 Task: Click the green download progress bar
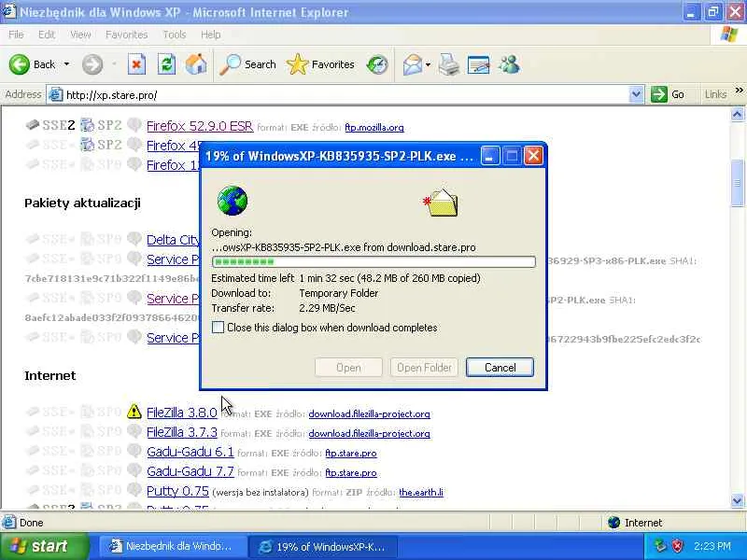pos(373,261)
